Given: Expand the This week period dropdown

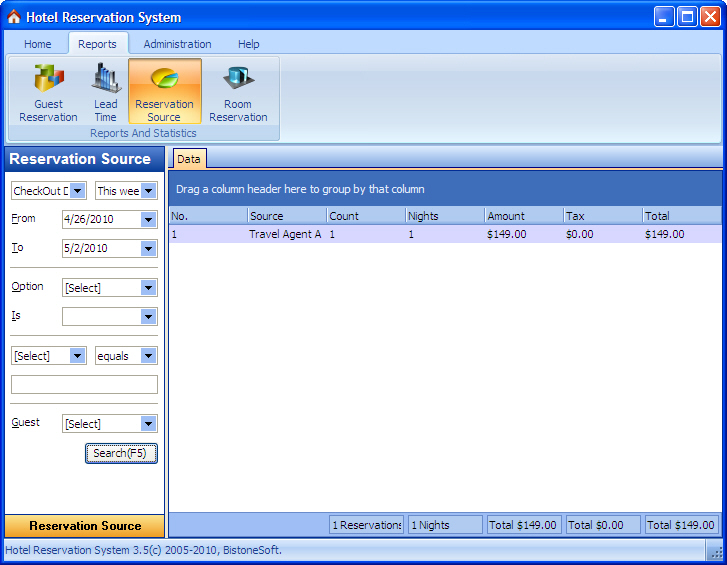Looking at the screenshot, I should coord(148,190).
